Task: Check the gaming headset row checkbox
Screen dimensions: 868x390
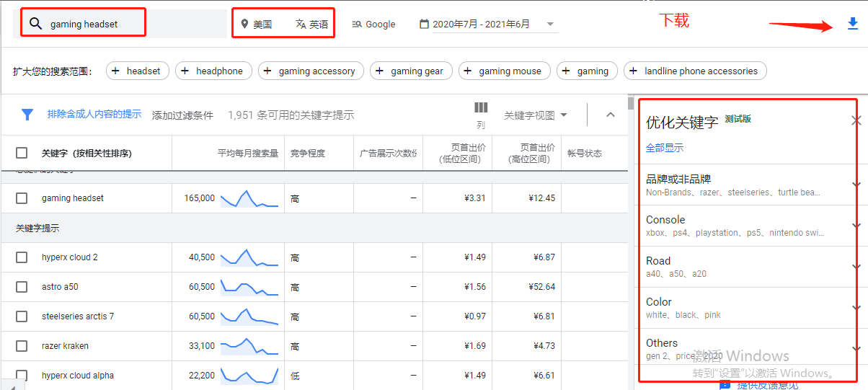Action: [x=22, y=198]
